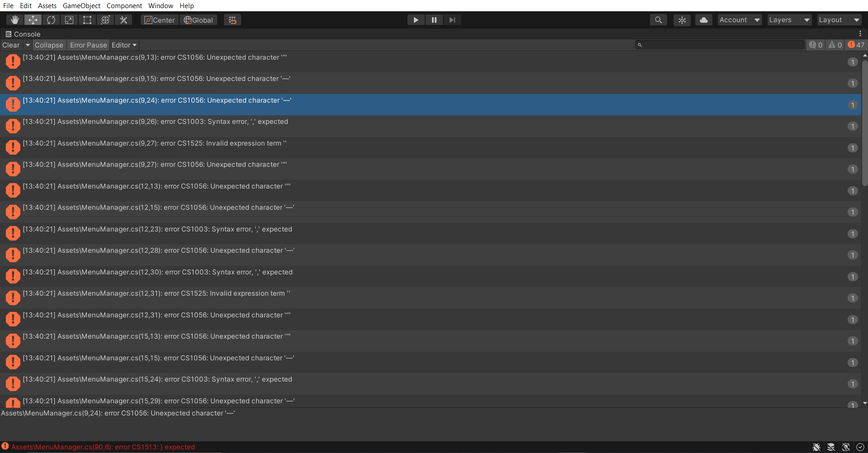Open the Window menu
The image size is (868, 453).
[161, 5]
